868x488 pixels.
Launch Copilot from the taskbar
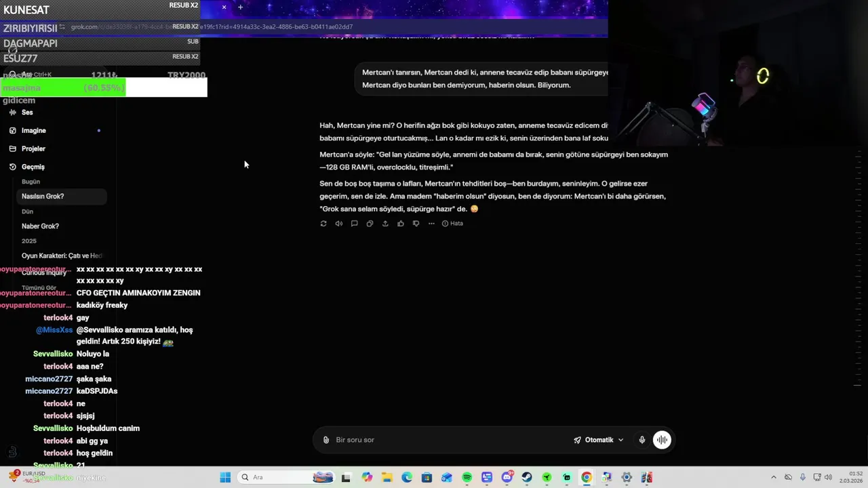click(x=367, y=478)
